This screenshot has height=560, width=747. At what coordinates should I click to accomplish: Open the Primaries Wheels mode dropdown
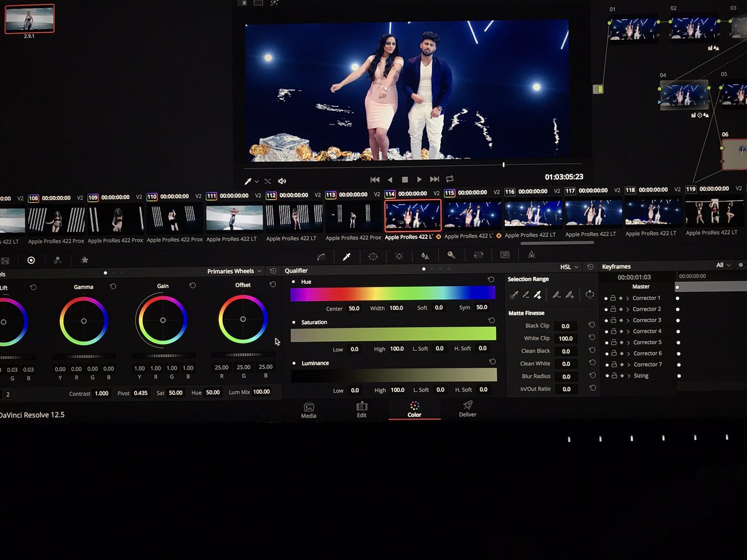click(x=234, y=271)
